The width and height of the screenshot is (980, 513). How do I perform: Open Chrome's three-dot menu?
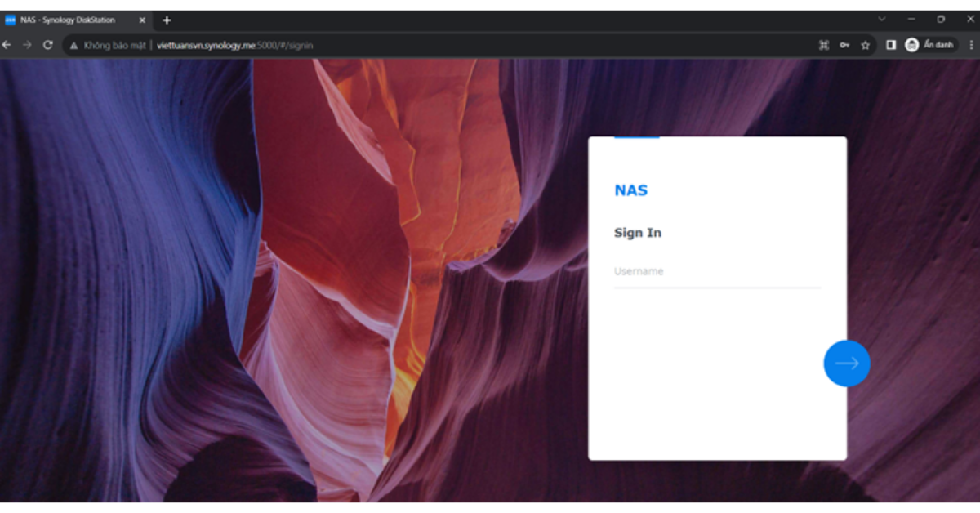tap(972, 45)
